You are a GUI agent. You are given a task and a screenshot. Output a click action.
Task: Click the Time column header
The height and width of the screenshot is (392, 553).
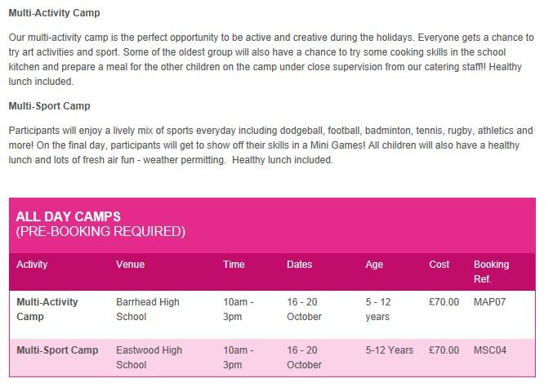tap(234, 265)
